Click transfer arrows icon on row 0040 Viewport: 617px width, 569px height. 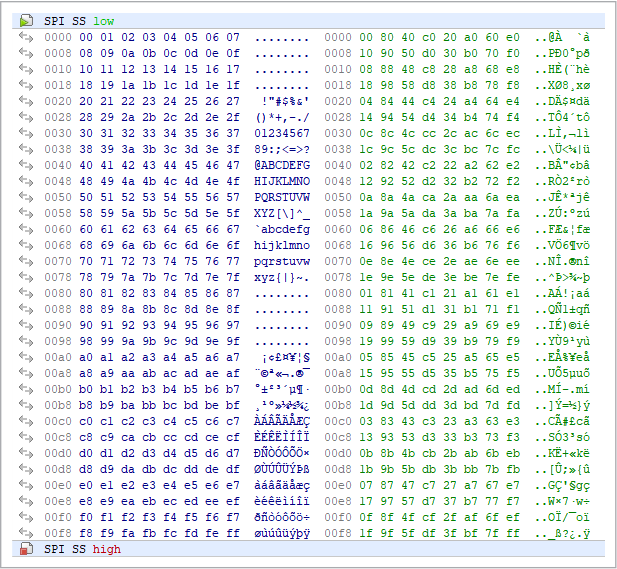point(26,165)
